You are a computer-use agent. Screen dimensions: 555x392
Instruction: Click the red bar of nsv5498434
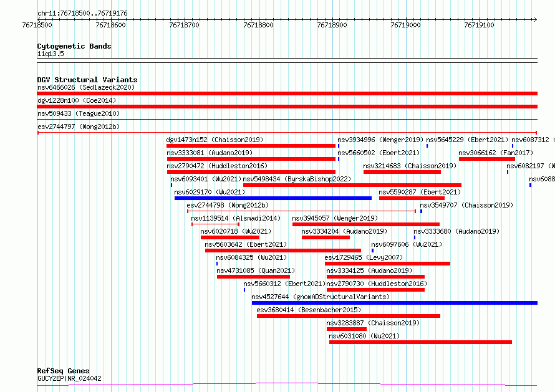(x=352, y=185)
